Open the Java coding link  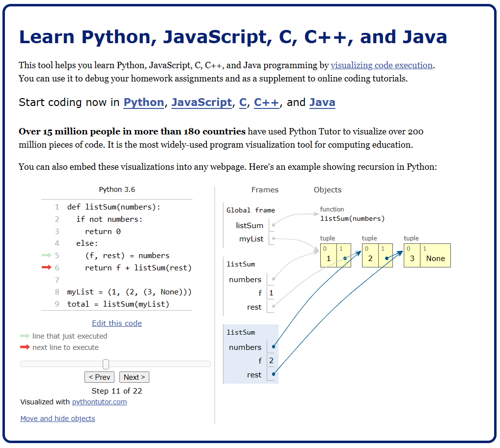[322, 102]
